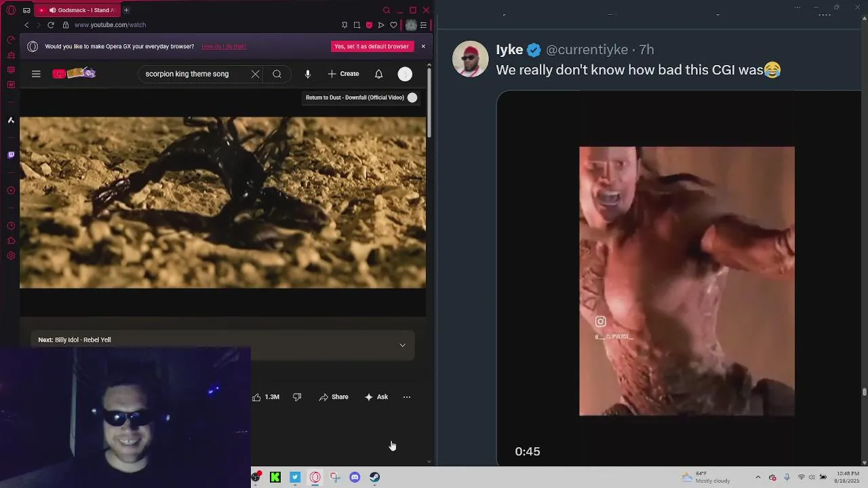Screen dimensions: 868x488
Task: Clear the YouTube search text
Action: (x=255, y=74)
